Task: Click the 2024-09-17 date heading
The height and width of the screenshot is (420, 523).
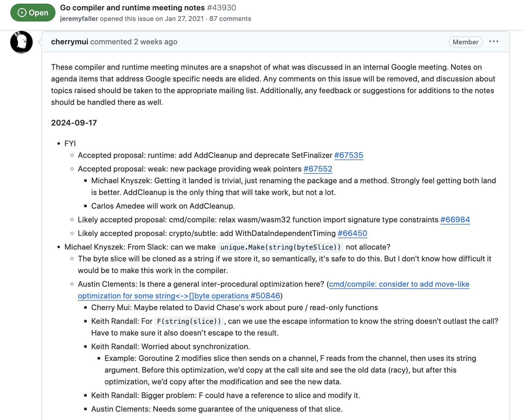Action: [74, 123]
